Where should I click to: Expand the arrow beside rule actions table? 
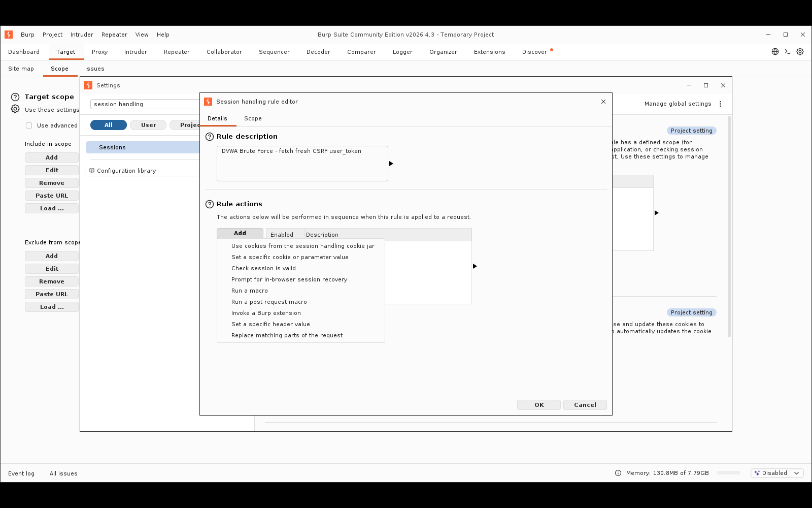475,266
